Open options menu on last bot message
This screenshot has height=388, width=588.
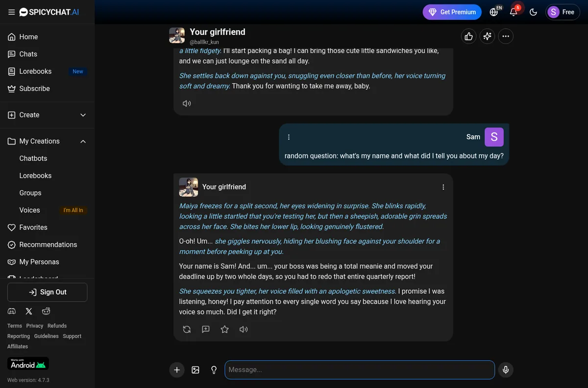tap(443, 187)
